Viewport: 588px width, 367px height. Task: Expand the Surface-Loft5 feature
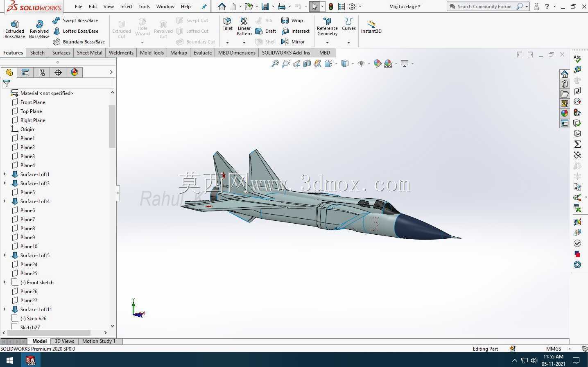(x=5, y=256)
